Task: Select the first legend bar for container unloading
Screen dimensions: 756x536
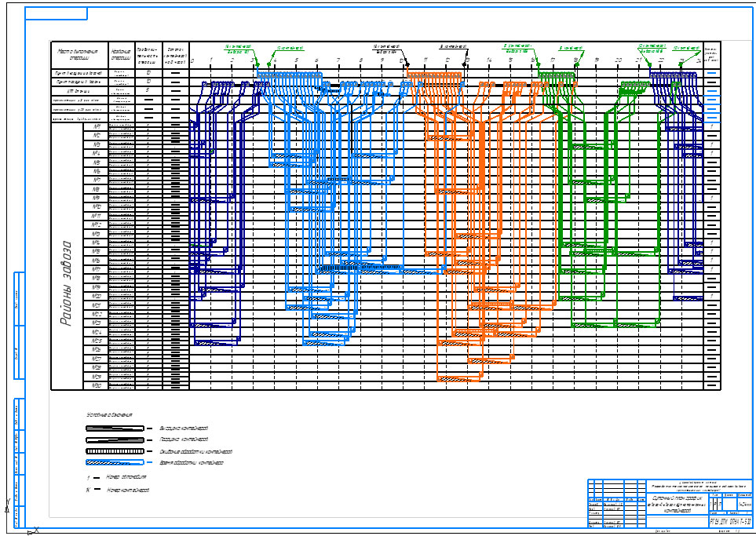Action: pos(116,428)
